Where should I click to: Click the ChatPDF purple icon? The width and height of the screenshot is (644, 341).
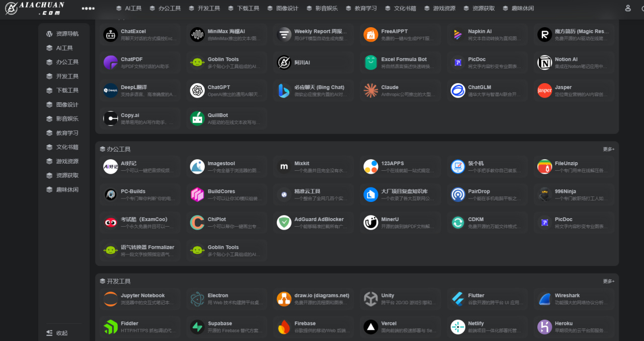tap(111, 62)
